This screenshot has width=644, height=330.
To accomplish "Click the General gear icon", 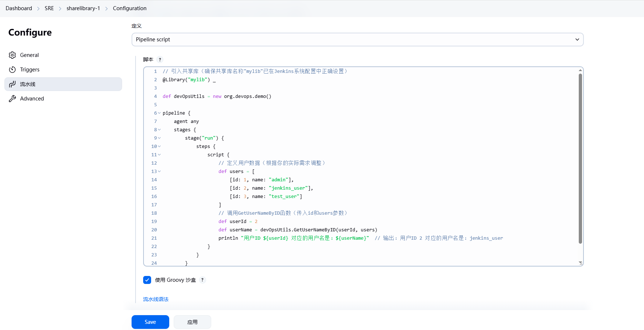I will [12, 55].
